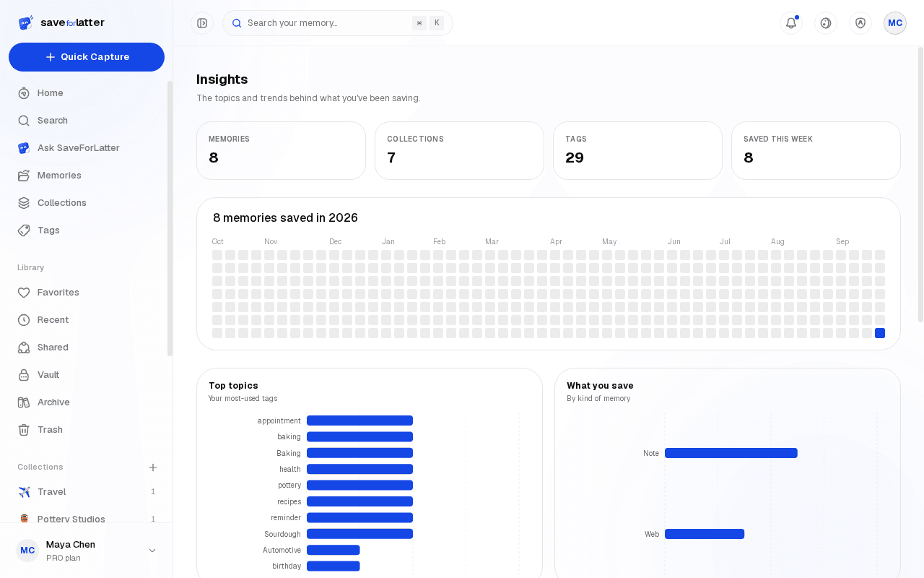924x578 pixels.
Task: Open the Pottery Studios collection
Action: (x=87, y=514)
